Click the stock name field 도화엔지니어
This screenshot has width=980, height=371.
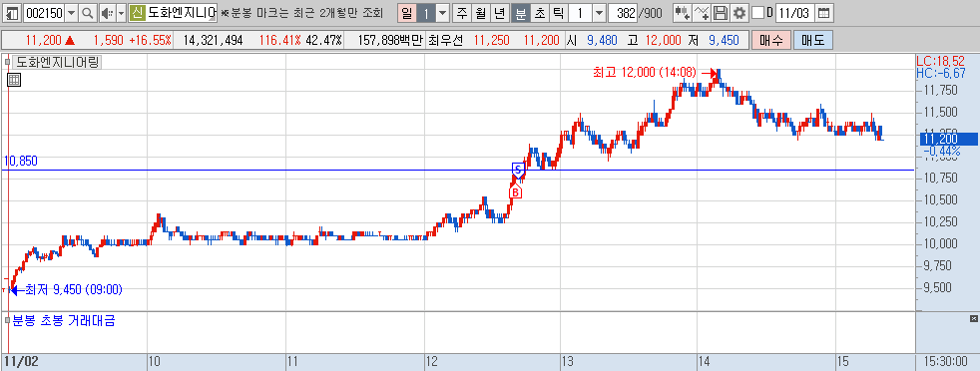click(x=182, y=13)
